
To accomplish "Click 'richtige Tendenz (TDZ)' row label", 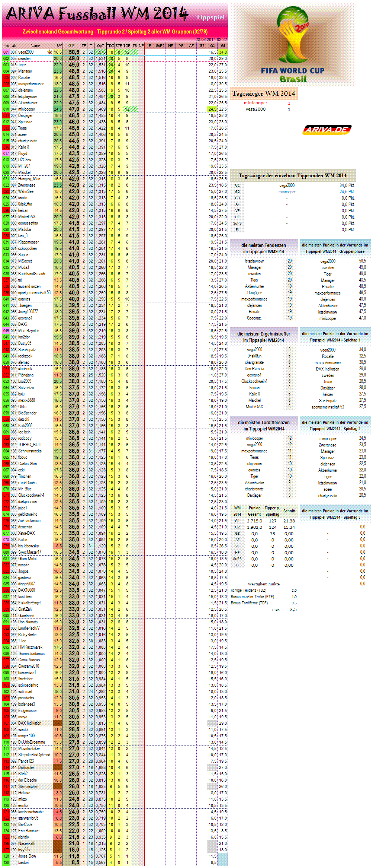I will point(248,590).
